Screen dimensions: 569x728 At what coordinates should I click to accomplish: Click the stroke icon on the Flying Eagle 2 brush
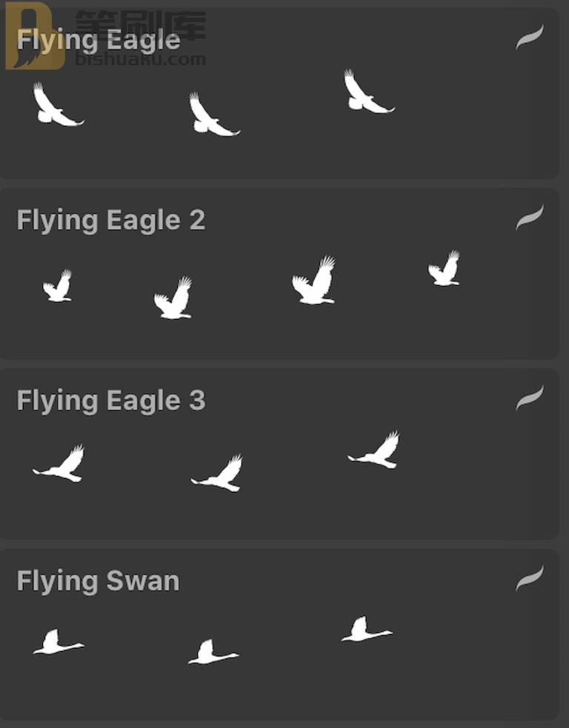(x=530, y=217)
